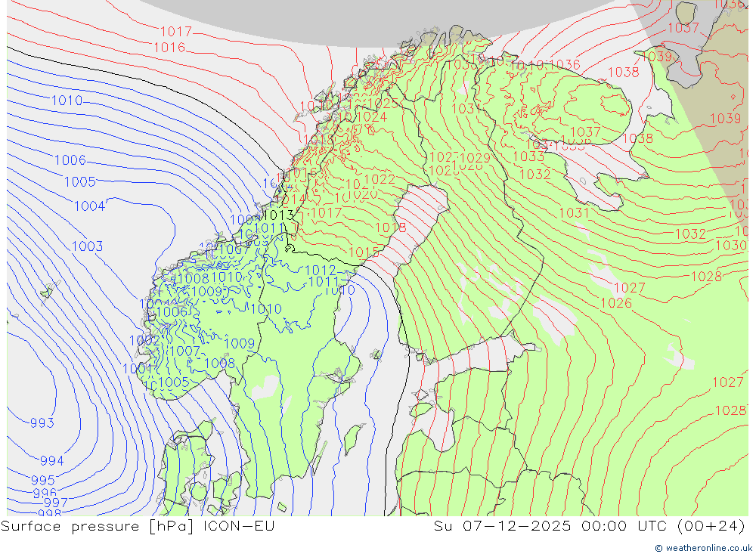The width and height of the screenshot is (756, 554).
Task: Click the red 1029 isobar label
Action: tap(475, 158)
